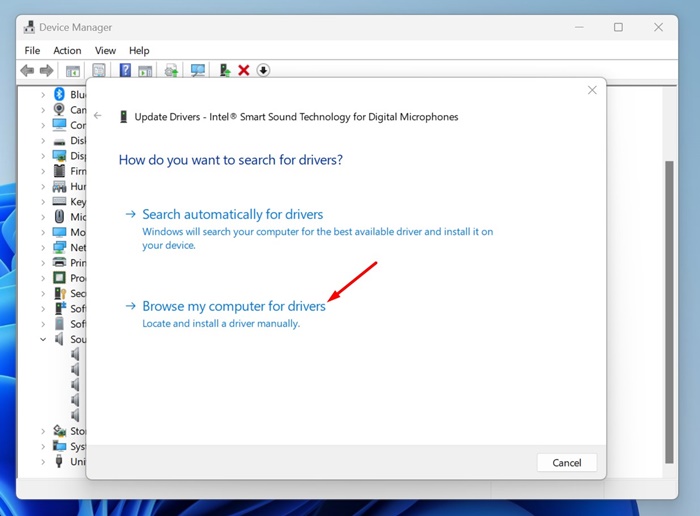The image size is (700, 516).
Task: Choose Search automatically for drivers
Action: [233, 214]
